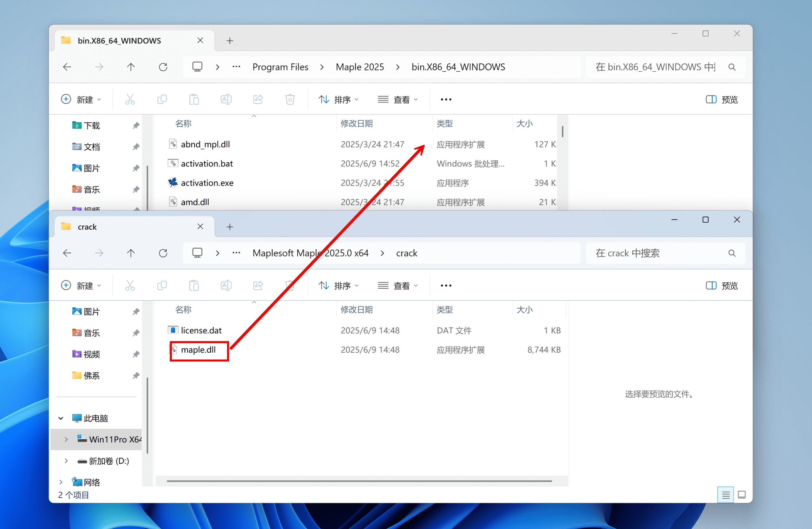Click back arrow in bin.X86_64_WINDOWS window
812x529 pixels.
coord(67,67)
